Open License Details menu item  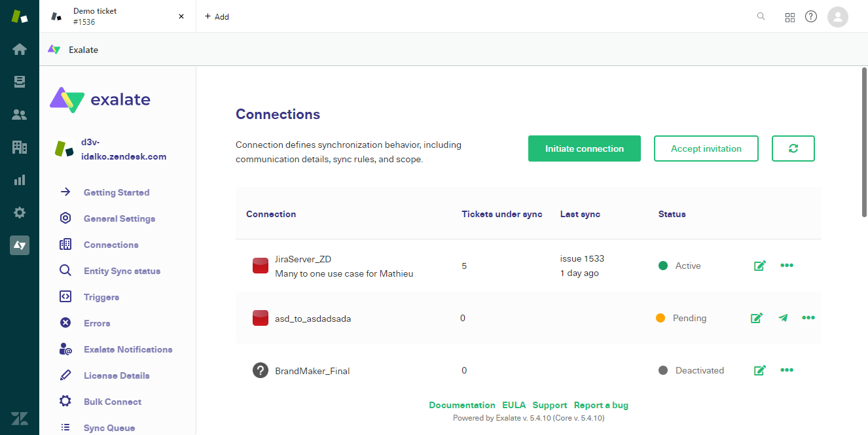[x=117, y=375]
